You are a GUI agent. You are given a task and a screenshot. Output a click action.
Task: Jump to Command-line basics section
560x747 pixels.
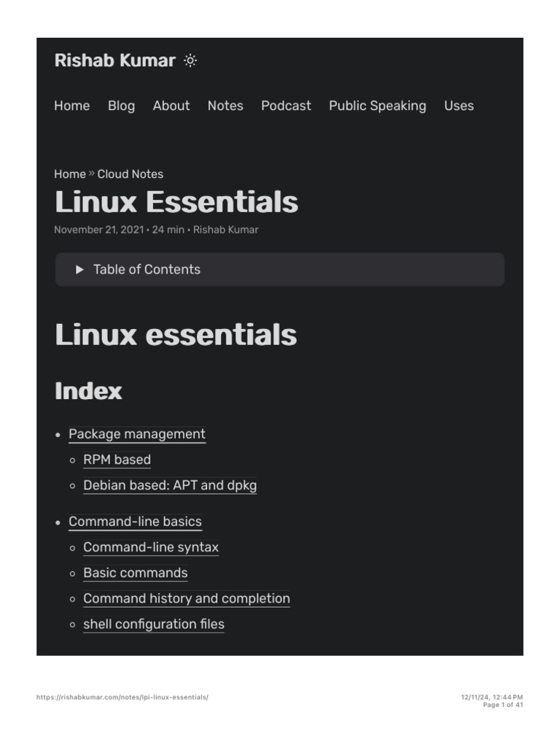pos(135,522)
